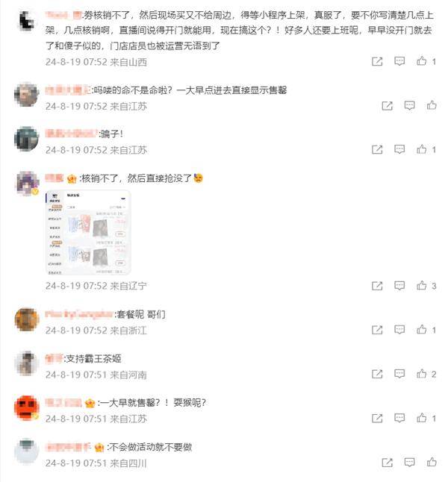The width and height of the screenshot is (448, 482).
Task: Open username of the 支持霸王茶姬 commenter
Action: coord(54,358)
